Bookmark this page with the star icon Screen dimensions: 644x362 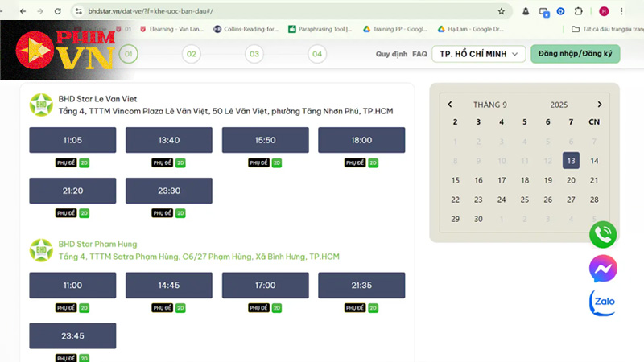[x=501, y=11]
